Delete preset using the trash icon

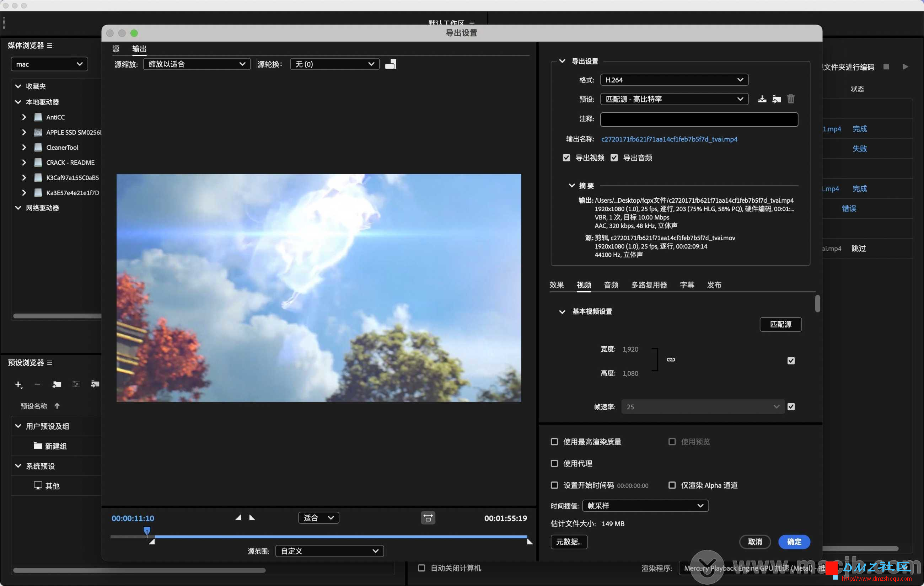(x=791, y=99)
